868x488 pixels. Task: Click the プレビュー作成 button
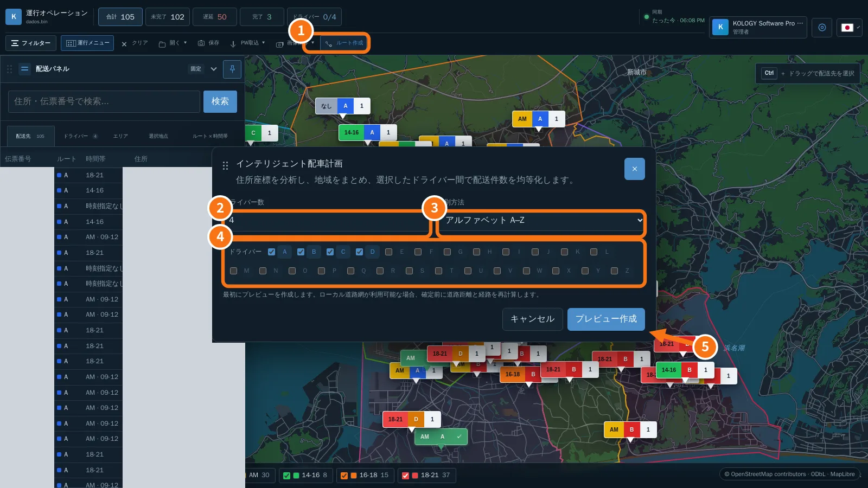pyautogui.click(x=606, y=319)
